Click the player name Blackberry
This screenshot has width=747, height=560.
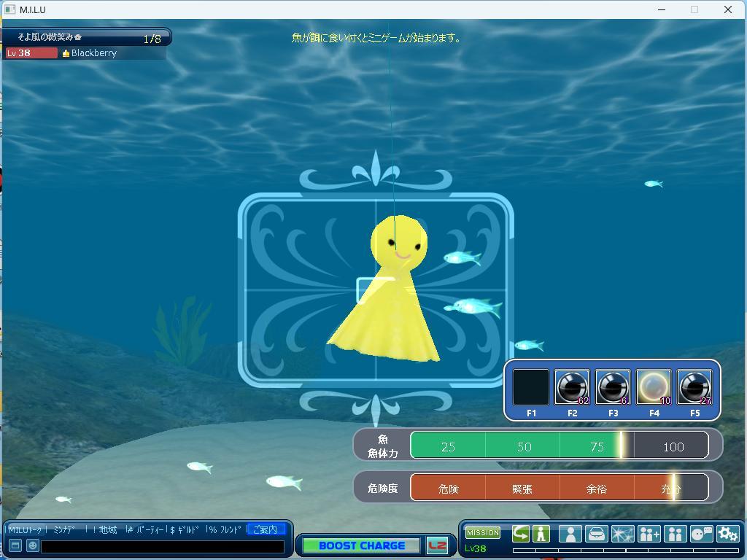click(94, 52)
